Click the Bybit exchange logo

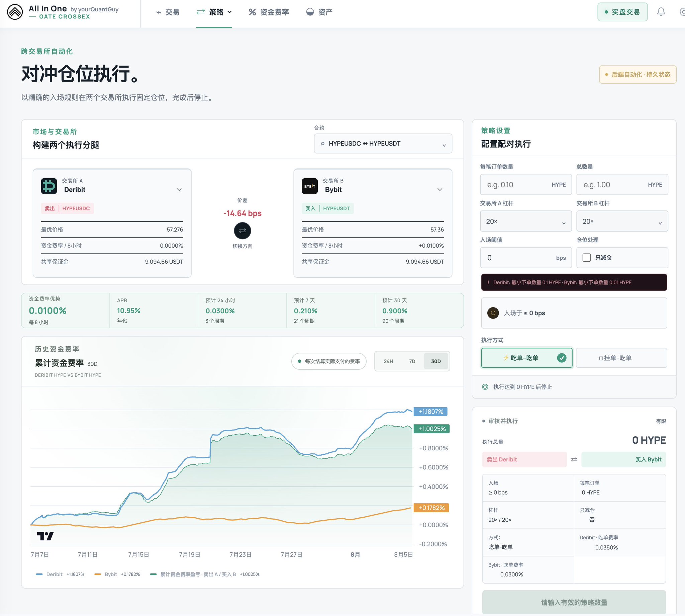click(x=309, y=186)
